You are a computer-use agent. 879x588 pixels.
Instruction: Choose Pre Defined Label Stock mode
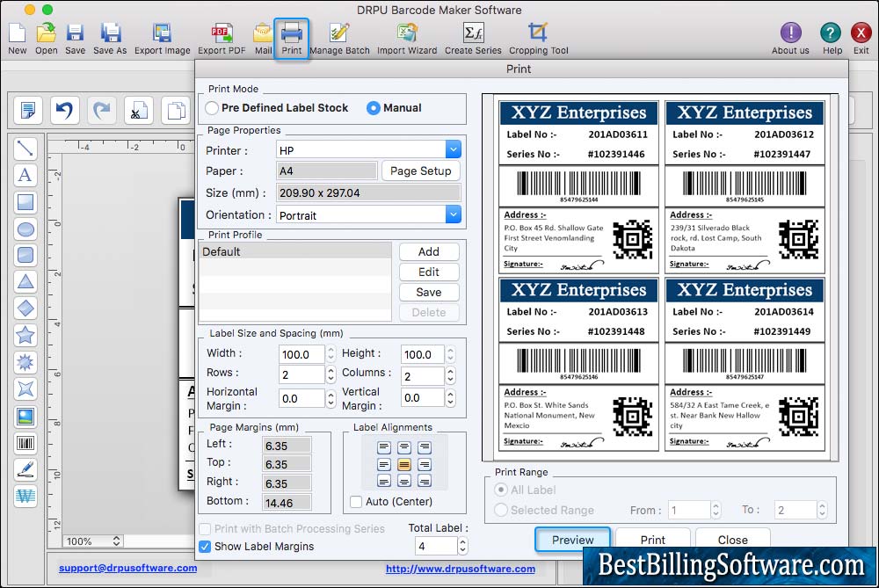[212, 108]
